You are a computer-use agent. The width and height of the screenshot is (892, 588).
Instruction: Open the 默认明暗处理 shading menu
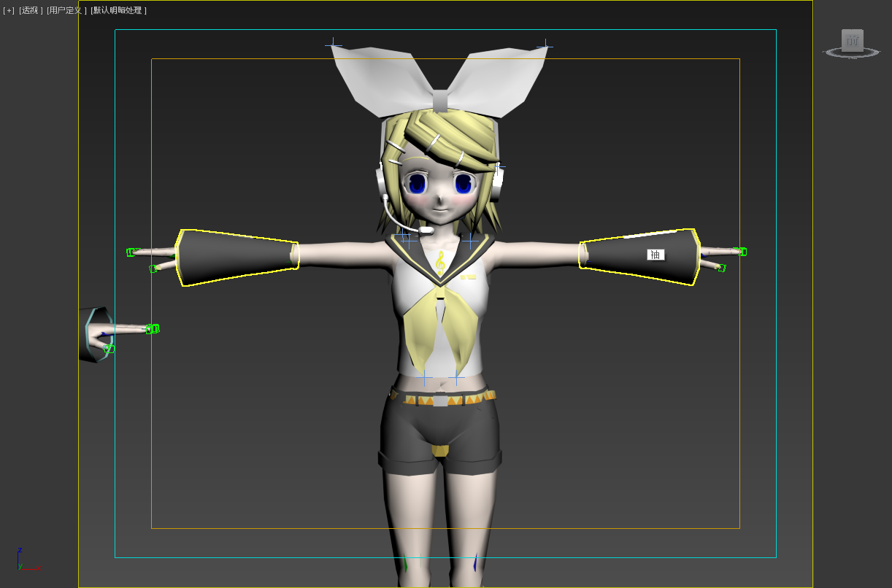click(118, 10)
